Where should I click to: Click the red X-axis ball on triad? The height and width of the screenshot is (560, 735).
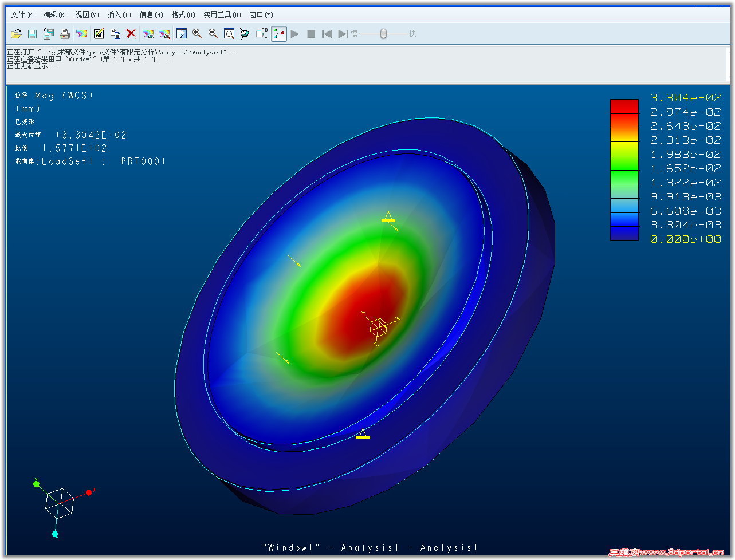89,492
